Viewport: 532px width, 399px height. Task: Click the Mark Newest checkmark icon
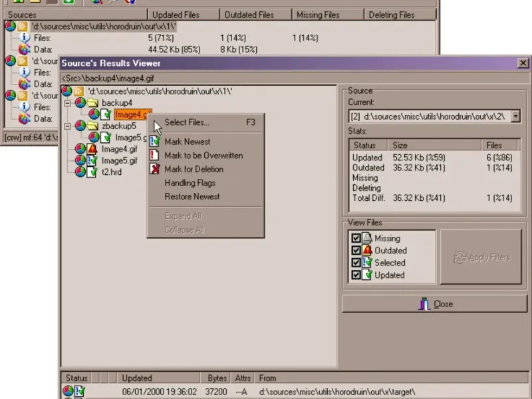(155, 142)
